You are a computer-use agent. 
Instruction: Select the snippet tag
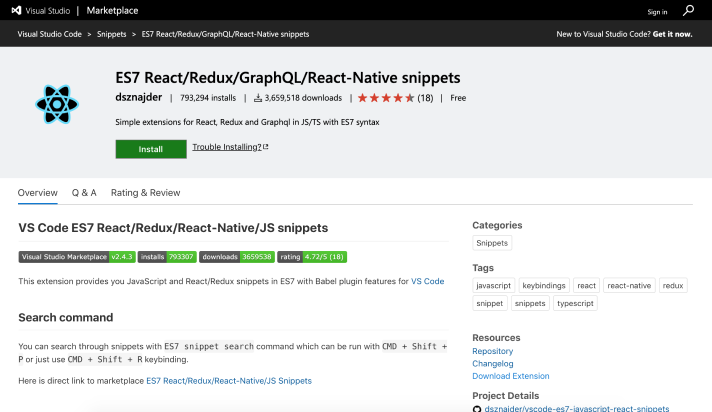pos(490,303)
